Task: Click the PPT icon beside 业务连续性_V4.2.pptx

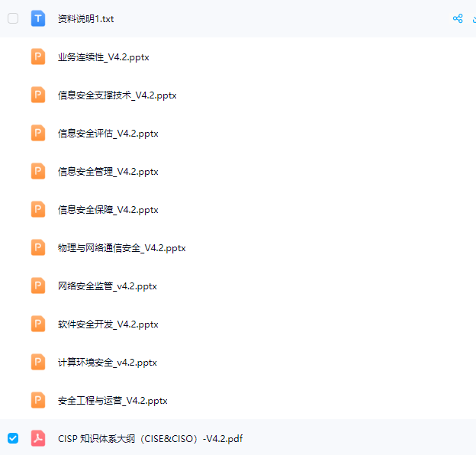Action: pos(38,56)
